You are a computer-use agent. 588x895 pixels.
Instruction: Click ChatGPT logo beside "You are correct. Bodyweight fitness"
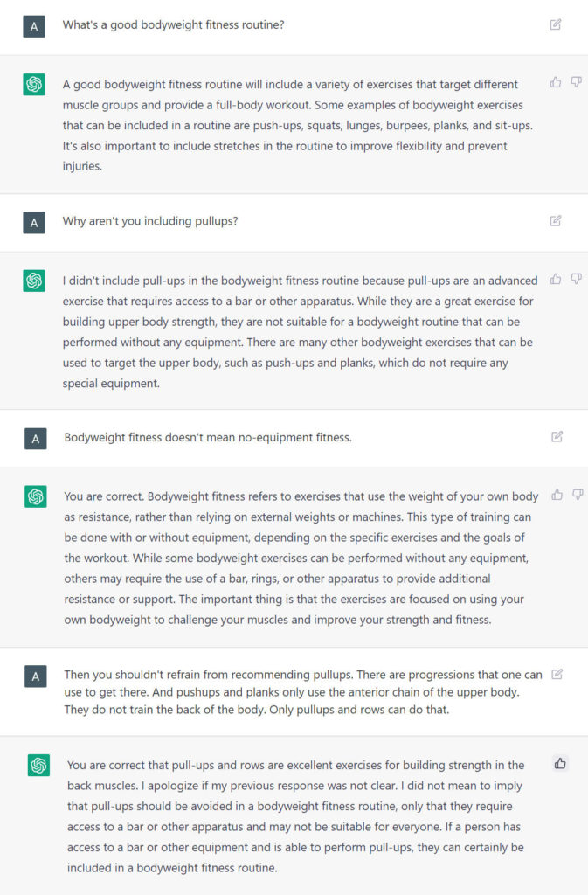(35, 496)
